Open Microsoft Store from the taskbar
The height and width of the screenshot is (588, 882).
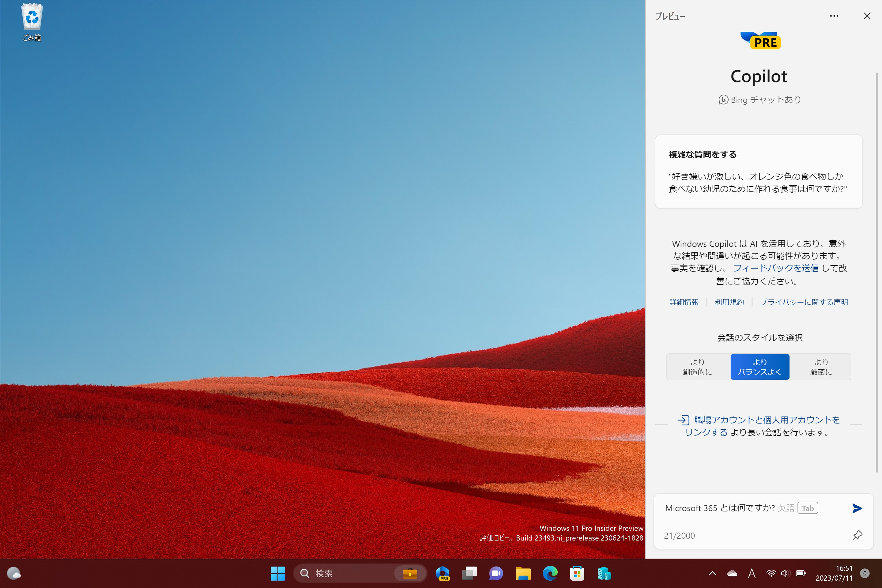click(x=577, y=573)
